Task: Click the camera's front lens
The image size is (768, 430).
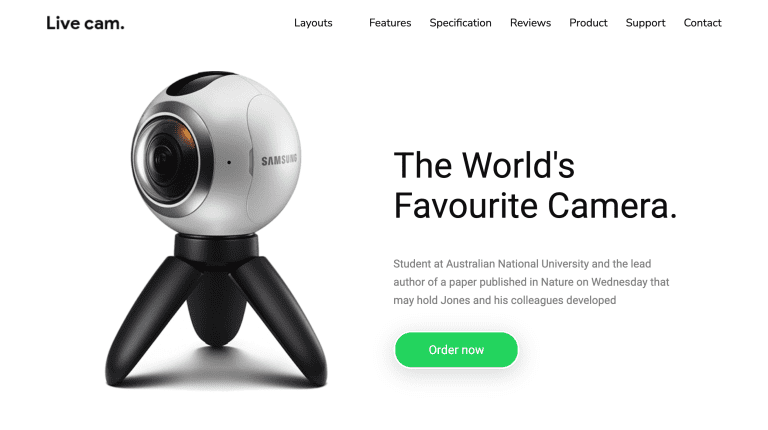Action: [169, 160]
